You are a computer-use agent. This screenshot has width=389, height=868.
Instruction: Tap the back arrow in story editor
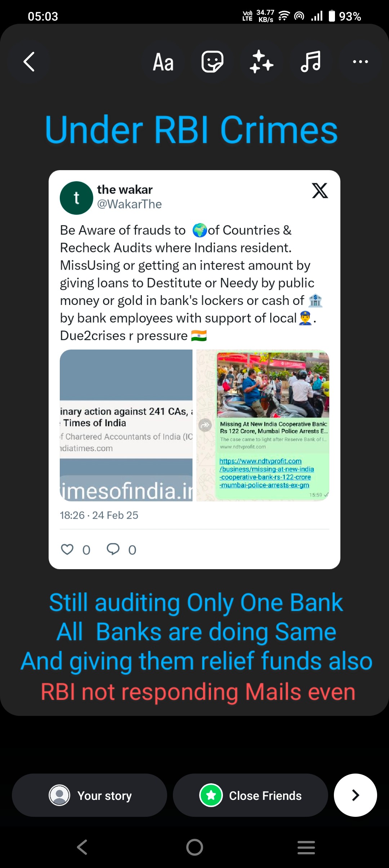coord(29,62)
